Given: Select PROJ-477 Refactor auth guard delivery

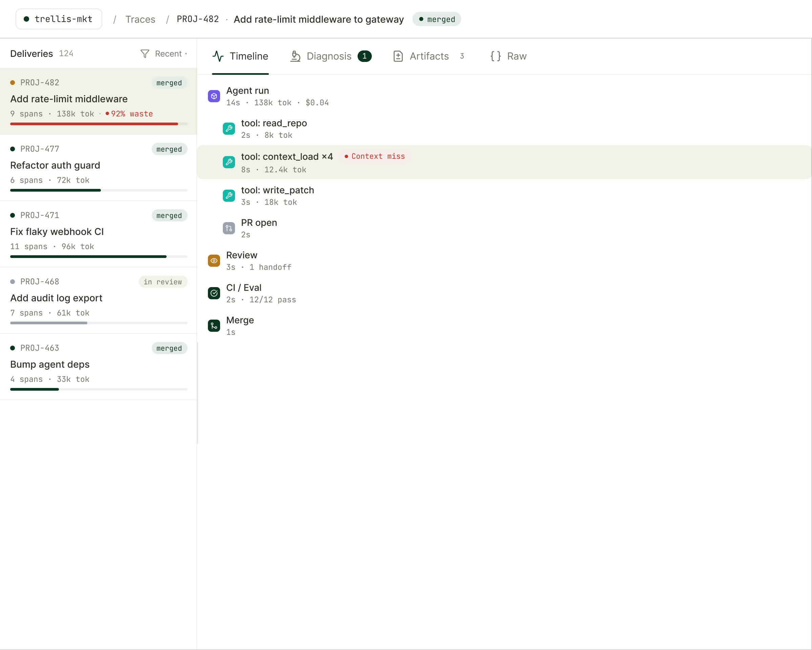Looking at the screenshot, I should point(98,168).
